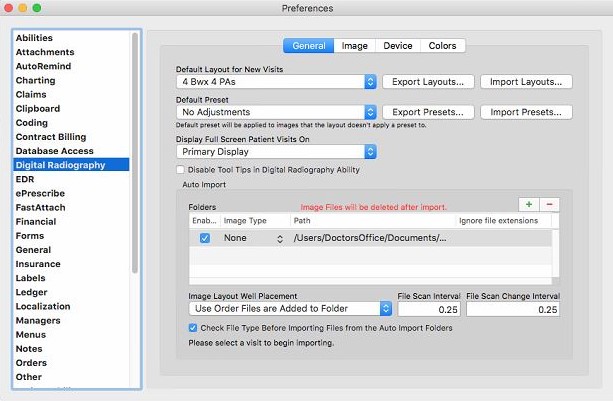Image resolution: width=613 pixels, height=401 pixels.
Task: Click the Export Layouts button
Action: (x=427, y=81)
